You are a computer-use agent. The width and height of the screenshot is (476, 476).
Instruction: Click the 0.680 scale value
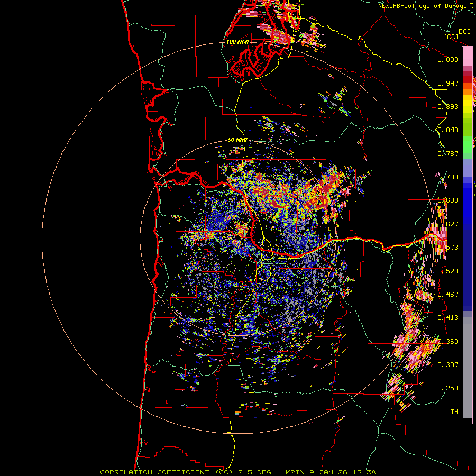(x=448, y=200)
